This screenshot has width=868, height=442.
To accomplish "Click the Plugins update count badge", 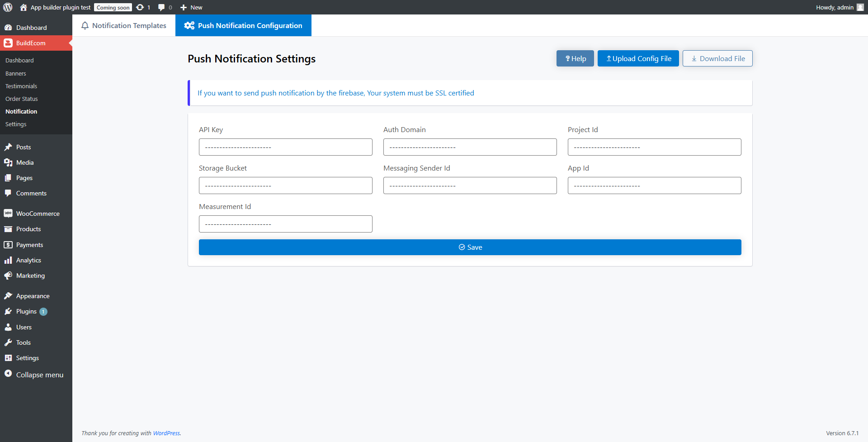I will (43, 312).
